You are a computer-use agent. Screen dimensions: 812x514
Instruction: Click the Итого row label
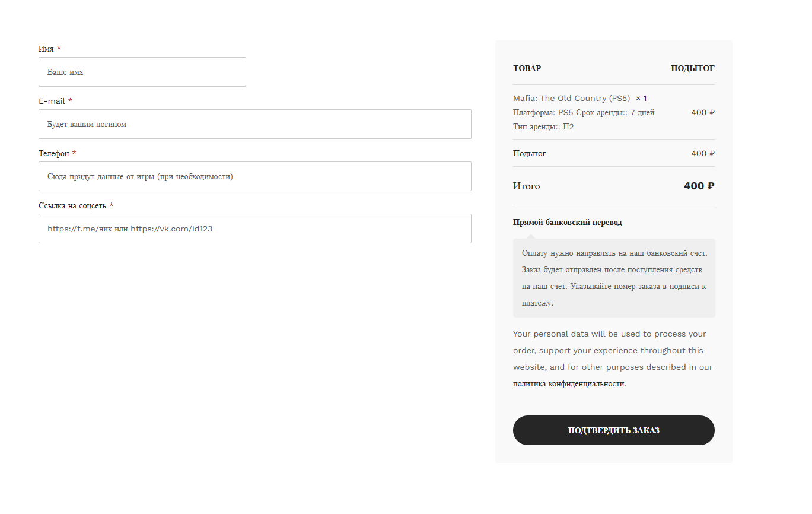(x=527, y=186)
